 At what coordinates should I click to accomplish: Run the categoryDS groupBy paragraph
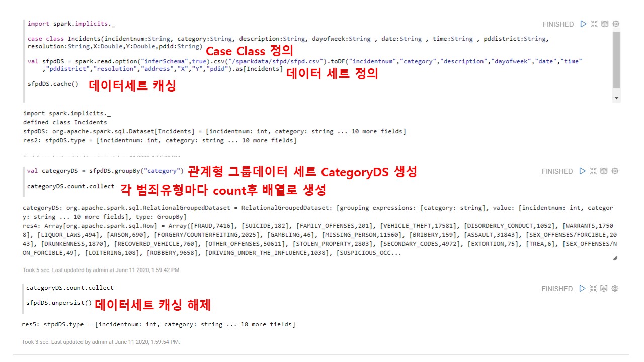coord(583,171)
